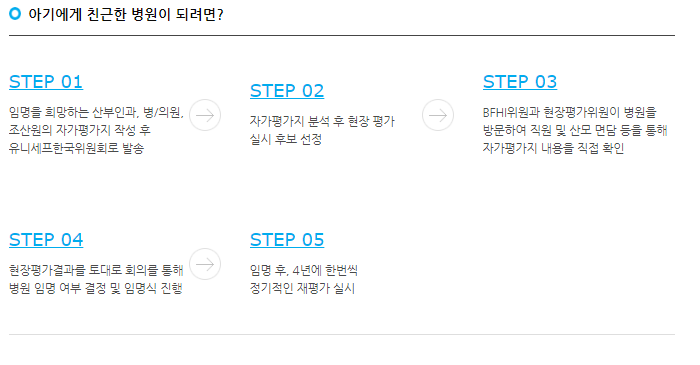Click the text 임명을 희망하는 산부인과, 병/의원
Image resolution: width=700 pixels, height=365 pixels.
(96, 112)
